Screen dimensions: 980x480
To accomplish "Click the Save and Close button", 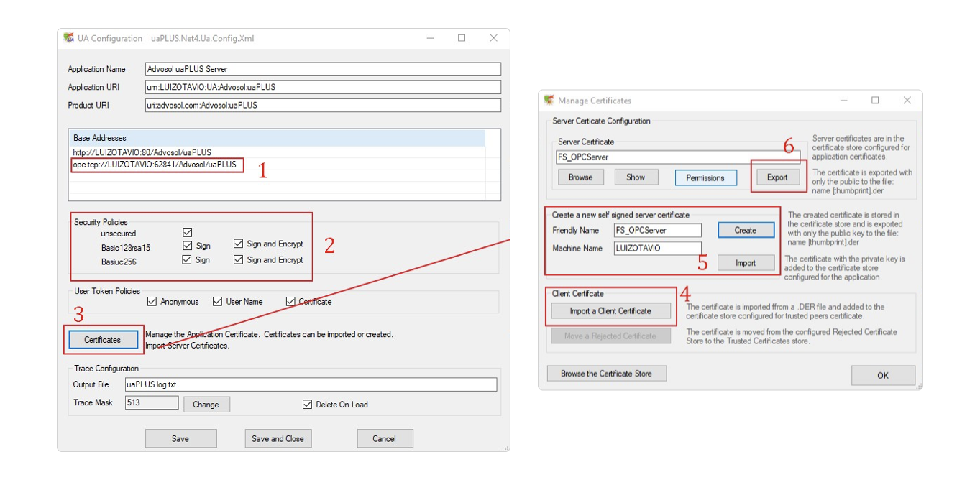I will (x=278, y=438).
